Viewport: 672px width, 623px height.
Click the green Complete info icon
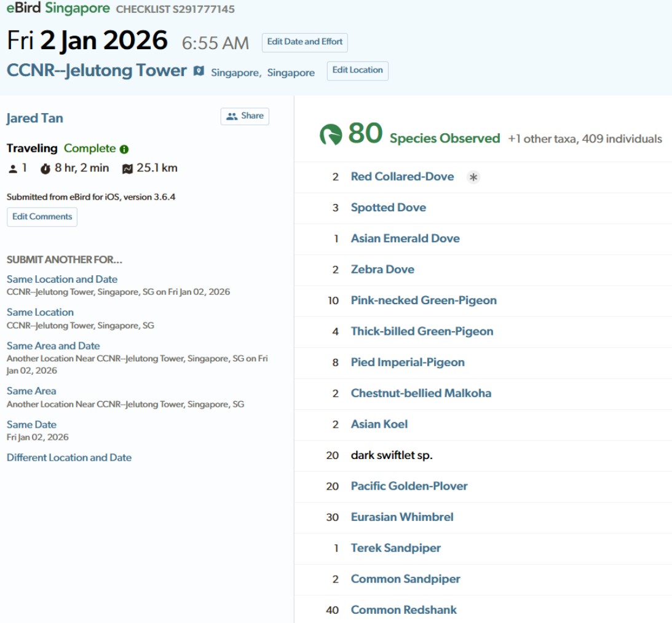coord(124,149)
